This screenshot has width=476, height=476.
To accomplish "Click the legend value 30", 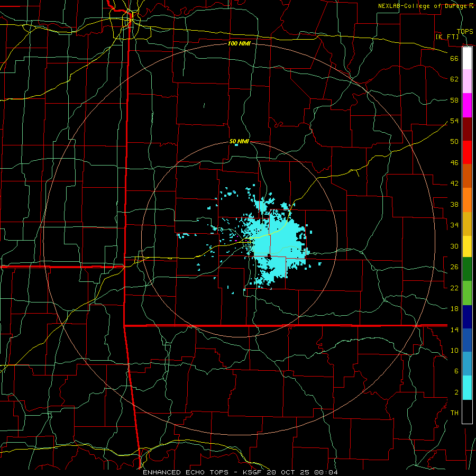I will point(454,246).
